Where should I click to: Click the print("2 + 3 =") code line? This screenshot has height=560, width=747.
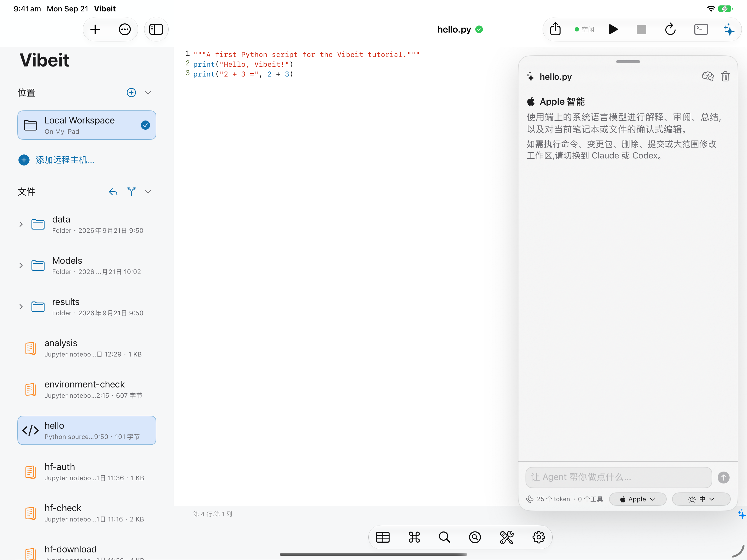243,74
